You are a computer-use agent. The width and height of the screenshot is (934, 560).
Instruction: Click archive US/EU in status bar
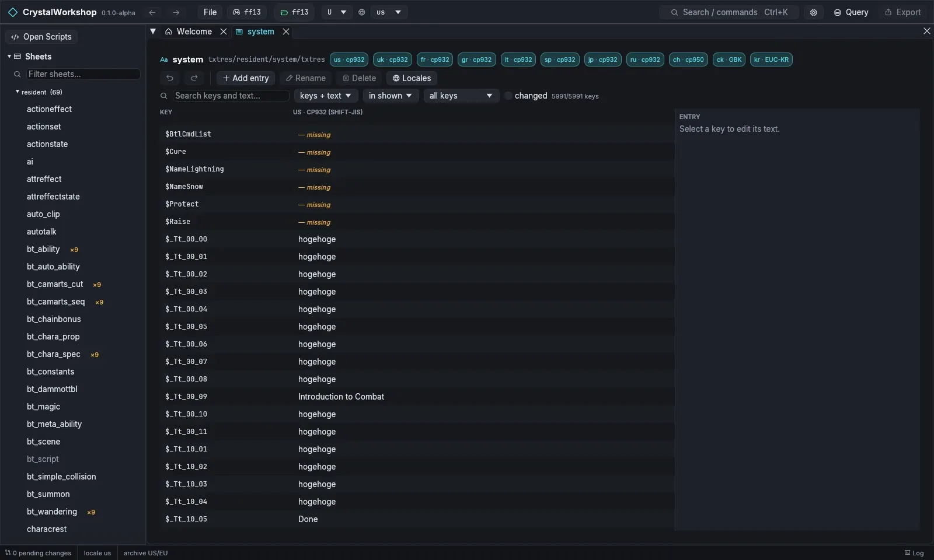(x=145, y=553)
